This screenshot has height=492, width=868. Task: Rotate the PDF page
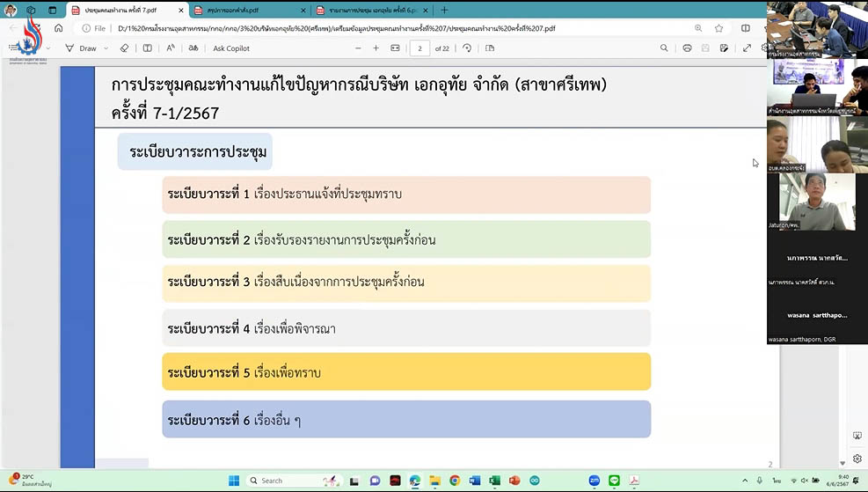point(467,48)
